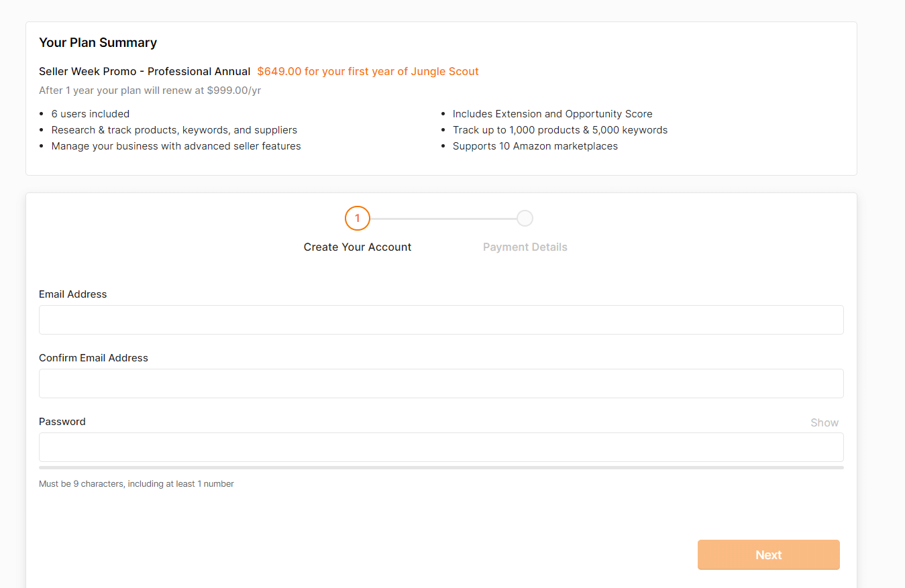Focus the Email Address input field
The image size is (905, 588).
click(x=441, y=320)
